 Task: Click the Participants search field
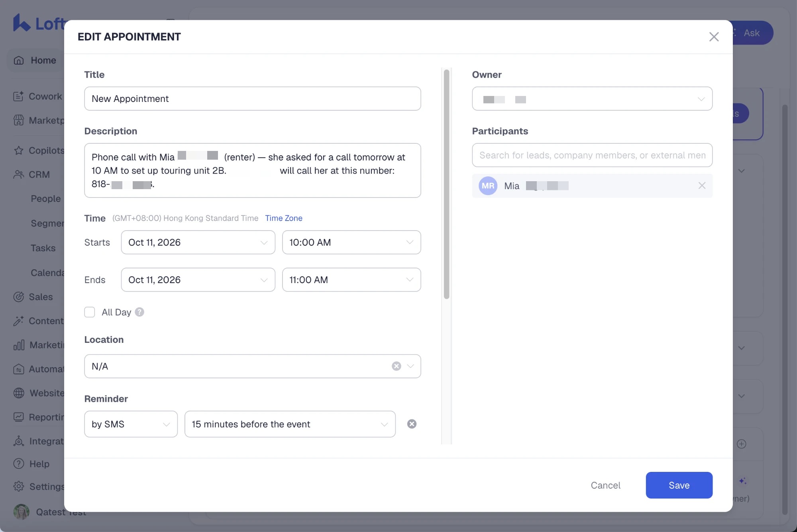(x=592, y=155)
